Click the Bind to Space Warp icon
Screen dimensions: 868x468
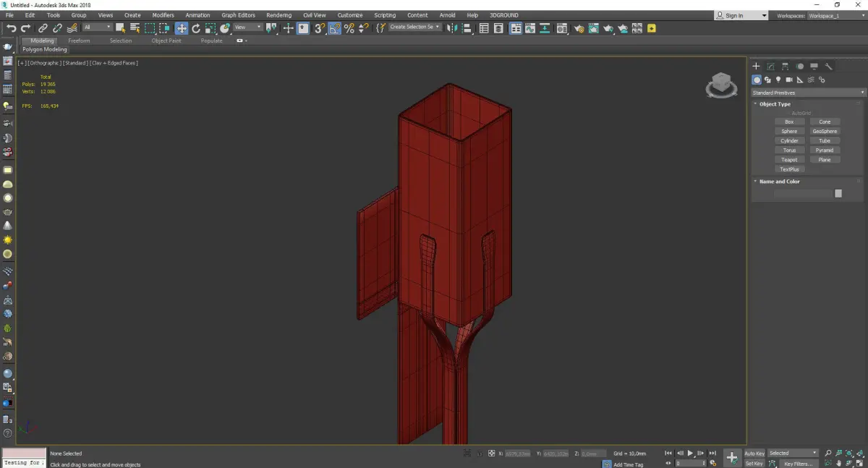pos(72,28)
